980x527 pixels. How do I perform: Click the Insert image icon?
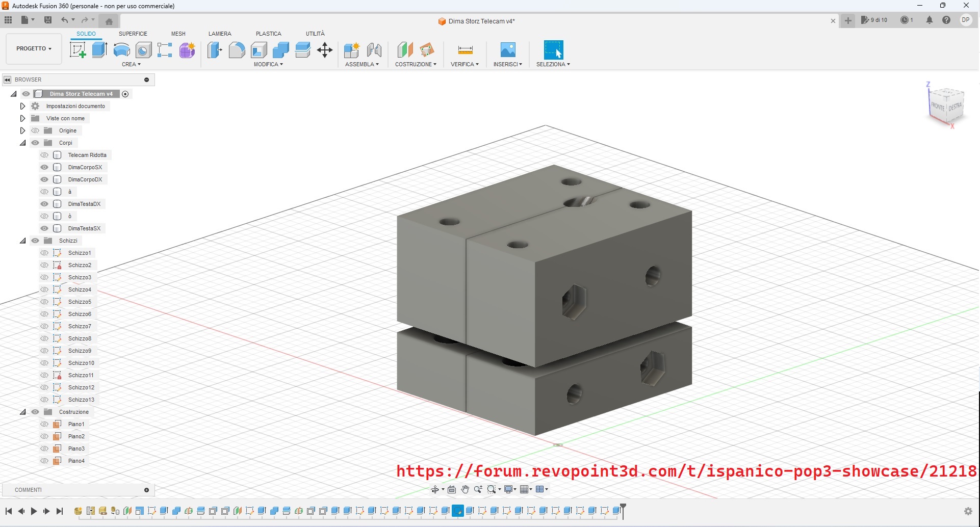coord(508,50)
